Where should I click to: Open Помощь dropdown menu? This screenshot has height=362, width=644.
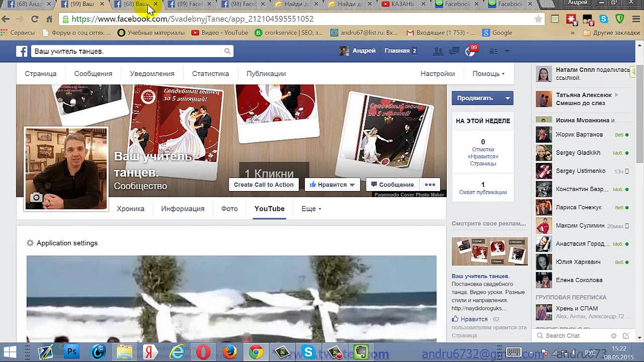[x=488, y=73]
